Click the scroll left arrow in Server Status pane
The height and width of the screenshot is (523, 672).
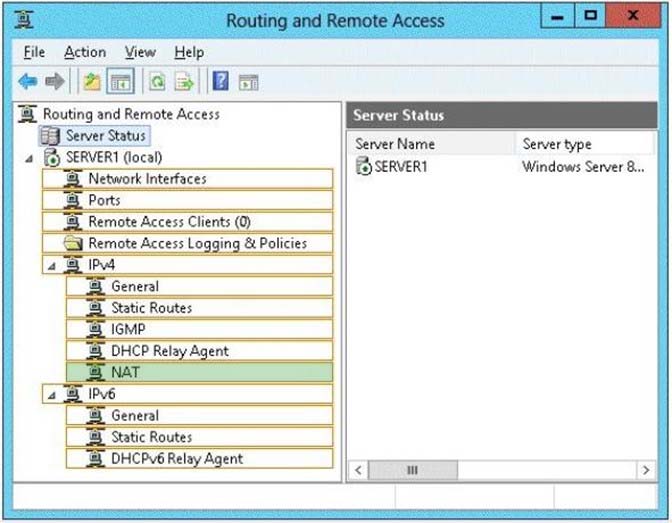pos(358,470)
